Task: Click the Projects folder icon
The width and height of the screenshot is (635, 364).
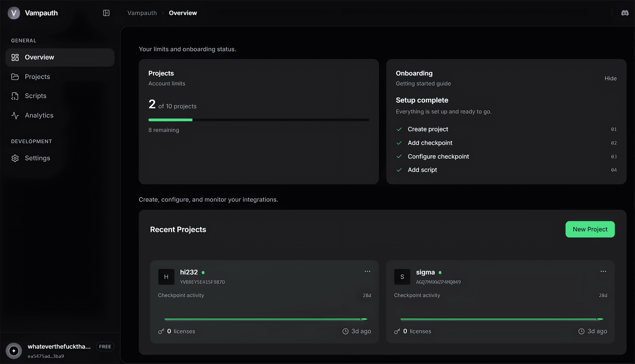Action: [x=15, y=77]
